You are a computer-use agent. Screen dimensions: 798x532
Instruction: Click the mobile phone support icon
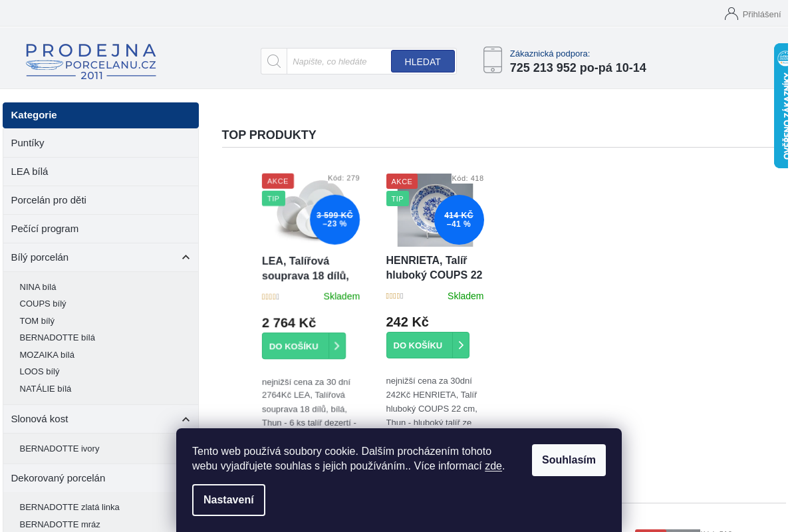(x=493, y=60)
